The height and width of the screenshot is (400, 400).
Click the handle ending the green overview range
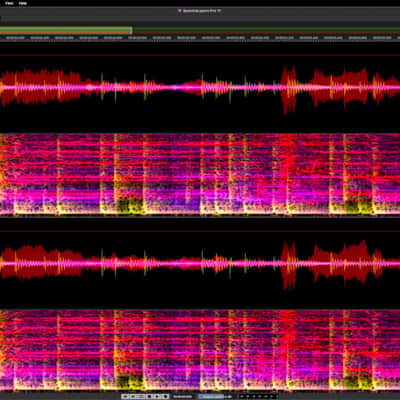click(x=131, y=30)
